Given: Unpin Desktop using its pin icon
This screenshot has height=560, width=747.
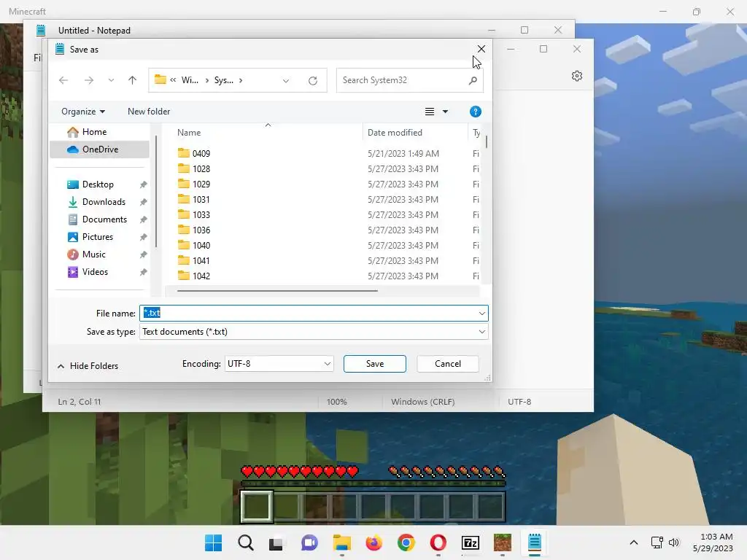Looking at the screenshot, I should tap(143, 184).
